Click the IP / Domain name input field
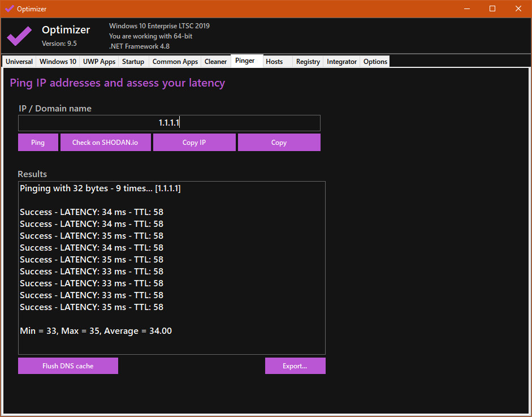The height and width of the screenshot is (417, 532). click(x=169, y=123)
